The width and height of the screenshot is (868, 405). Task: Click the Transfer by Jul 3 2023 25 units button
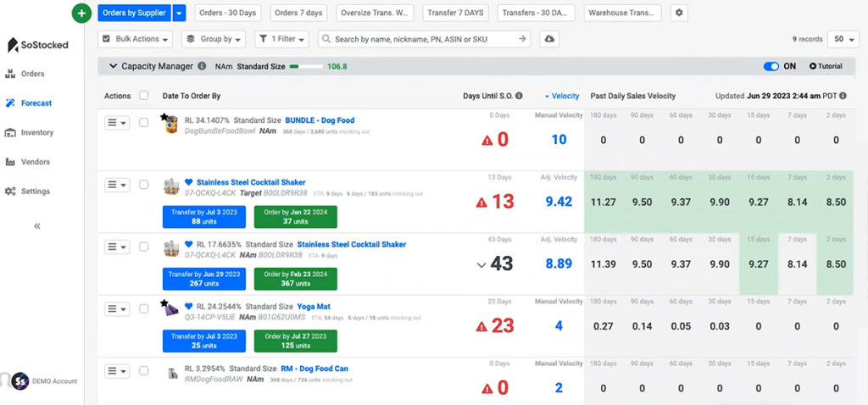pyautogui.click(x=203, y=341)
